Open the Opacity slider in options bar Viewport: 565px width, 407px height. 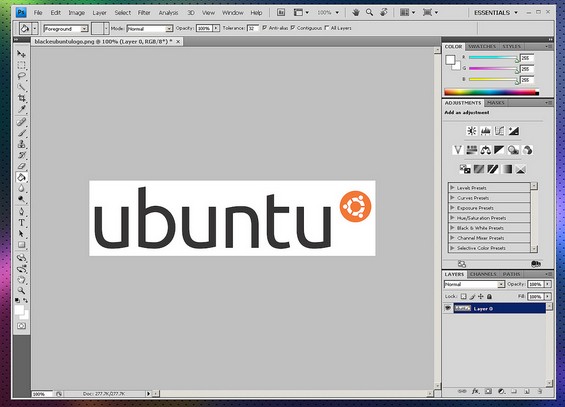(x=216, y=28)
